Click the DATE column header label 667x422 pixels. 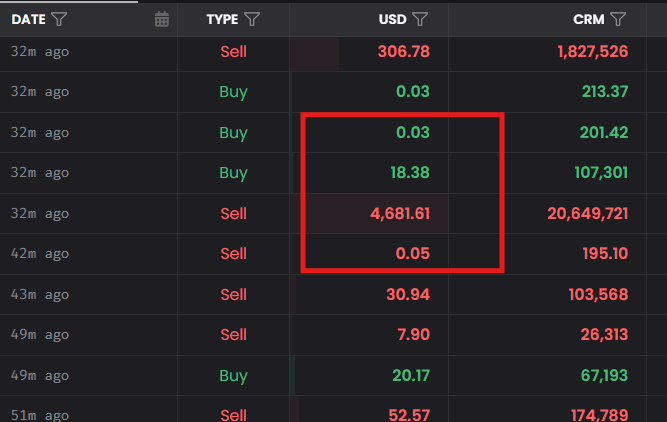29,20
